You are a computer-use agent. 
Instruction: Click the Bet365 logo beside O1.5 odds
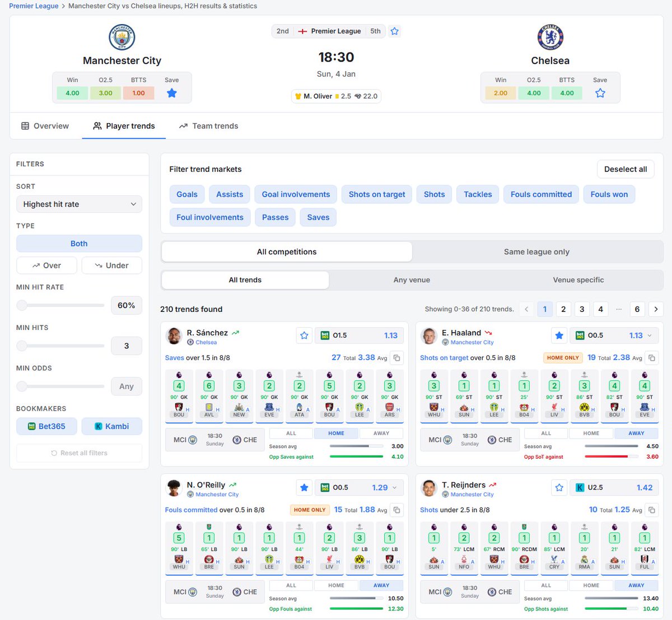(325, 335)
